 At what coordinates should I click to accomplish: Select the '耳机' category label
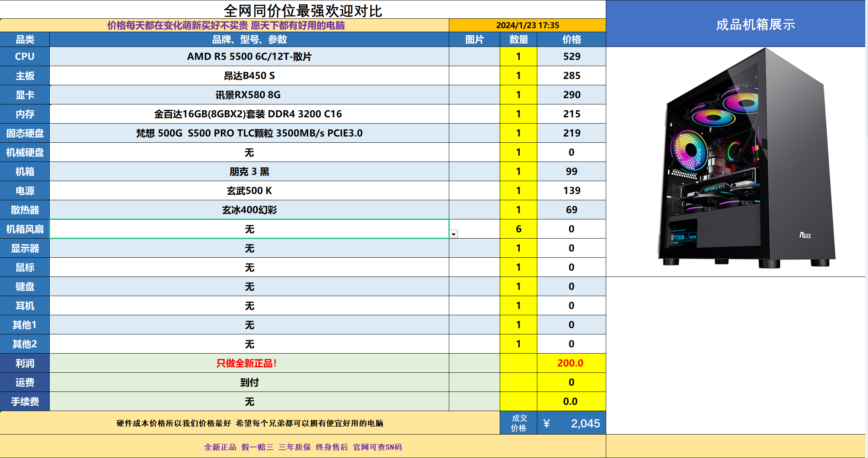(x=25, y=305)
